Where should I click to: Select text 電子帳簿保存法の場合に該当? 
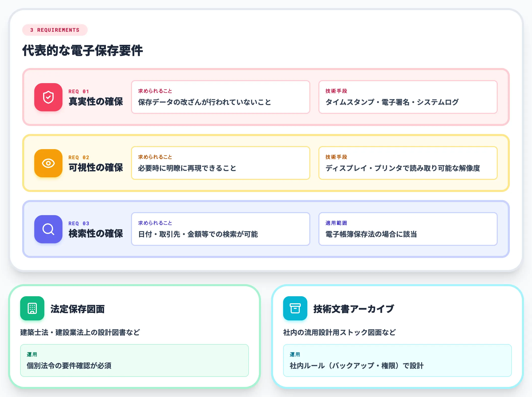pos(371,234)
